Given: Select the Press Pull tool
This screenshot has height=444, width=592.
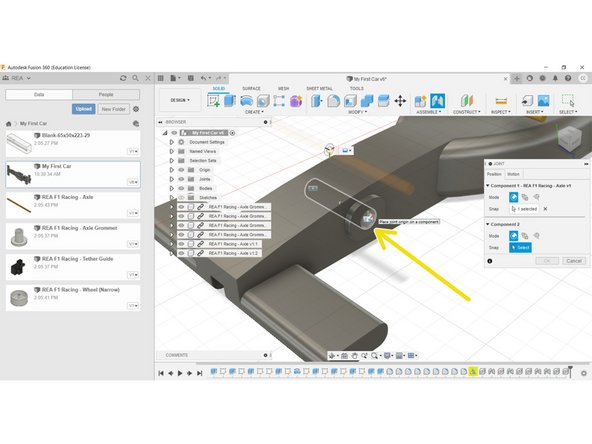Looking at the screenshot, I should [x=317, y=101].
